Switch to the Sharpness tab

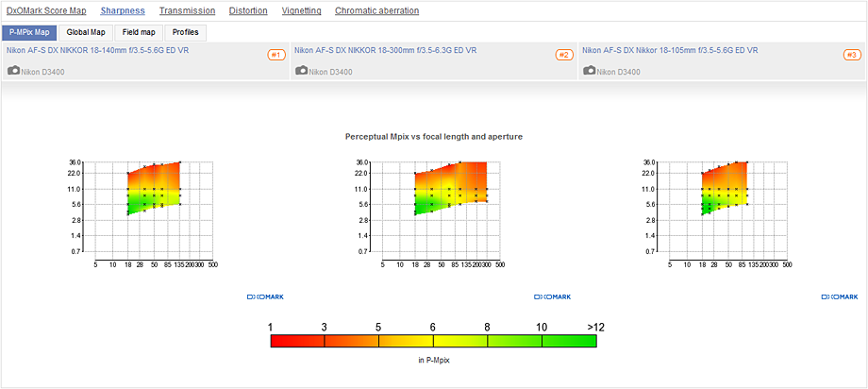click(x=123, y=10)
